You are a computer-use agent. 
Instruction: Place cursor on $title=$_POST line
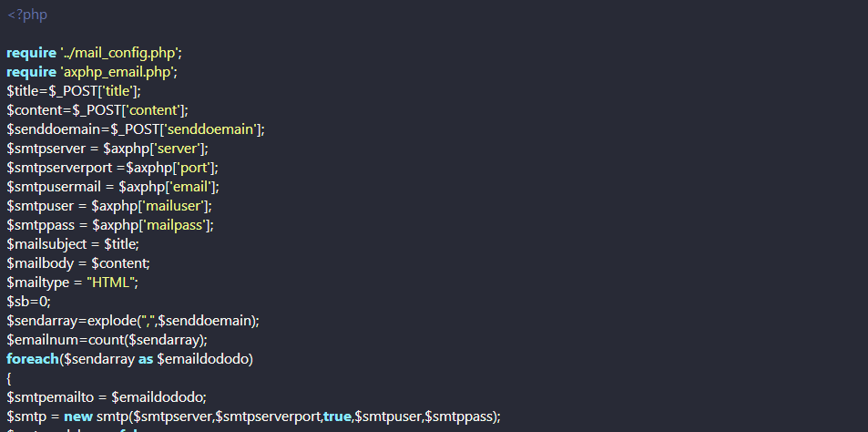[x=74, y=91]
